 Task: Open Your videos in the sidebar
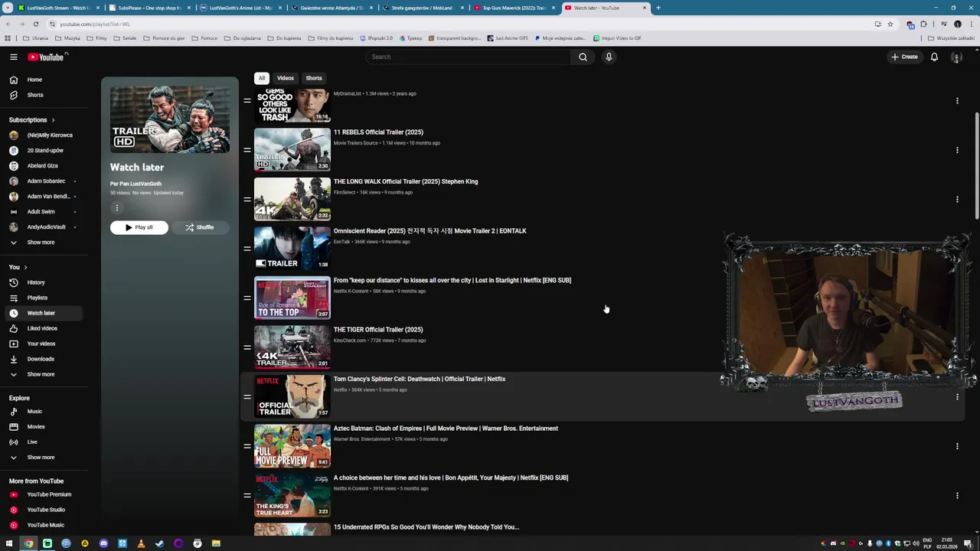tap(41, 344)
